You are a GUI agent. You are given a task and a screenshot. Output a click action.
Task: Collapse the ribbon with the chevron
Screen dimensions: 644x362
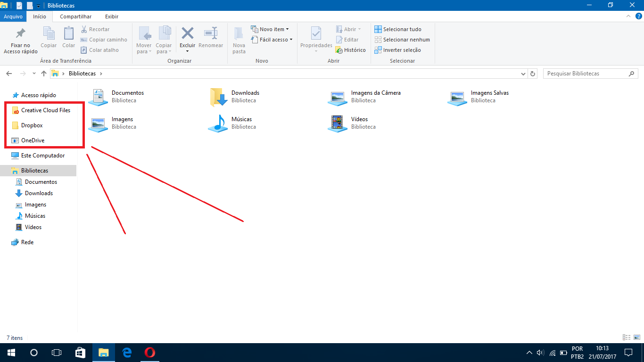[628, 16]
